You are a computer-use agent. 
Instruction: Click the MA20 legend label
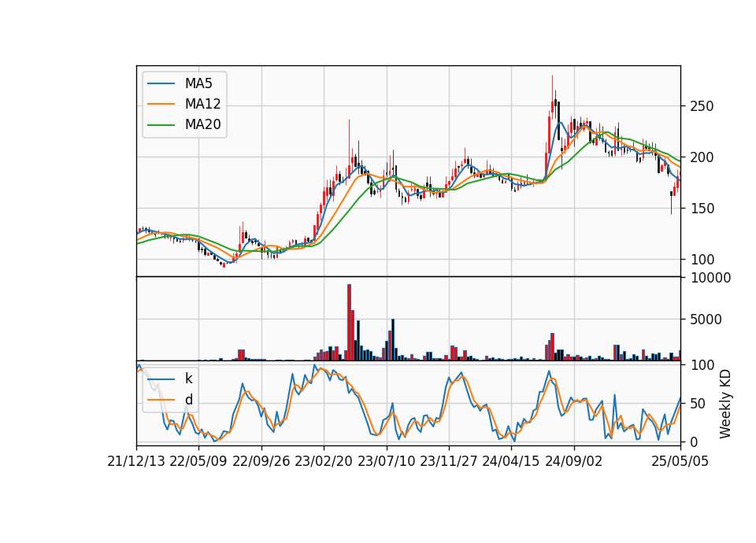tap(202, 125)
